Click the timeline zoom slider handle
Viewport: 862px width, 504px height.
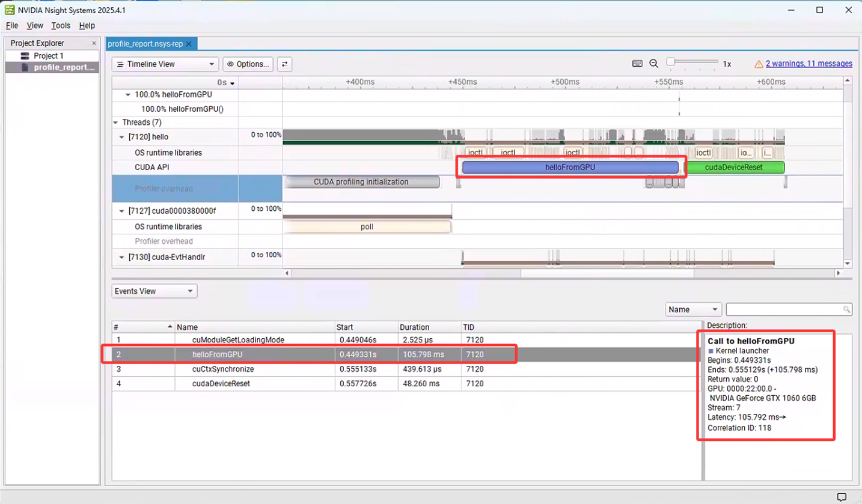click(x=670, y=61)
